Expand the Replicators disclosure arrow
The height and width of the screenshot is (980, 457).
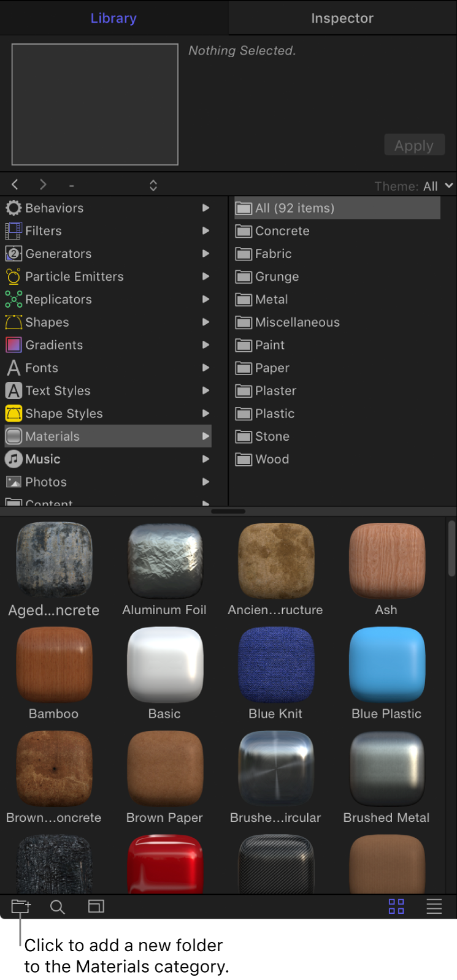pos(205,299)
